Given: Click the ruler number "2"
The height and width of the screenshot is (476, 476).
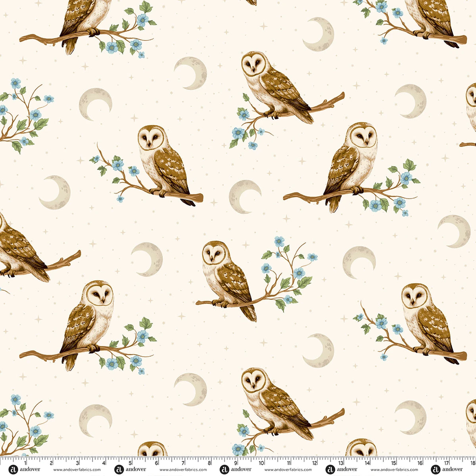Looking at the screenshot, I should tap(52, 462).
